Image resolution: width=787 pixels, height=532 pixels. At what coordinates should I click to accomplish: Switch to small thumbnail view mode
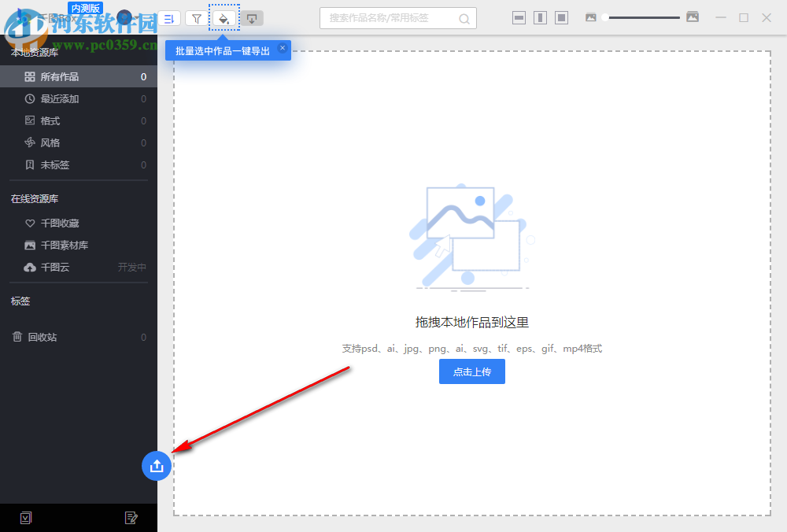[519, 17]
